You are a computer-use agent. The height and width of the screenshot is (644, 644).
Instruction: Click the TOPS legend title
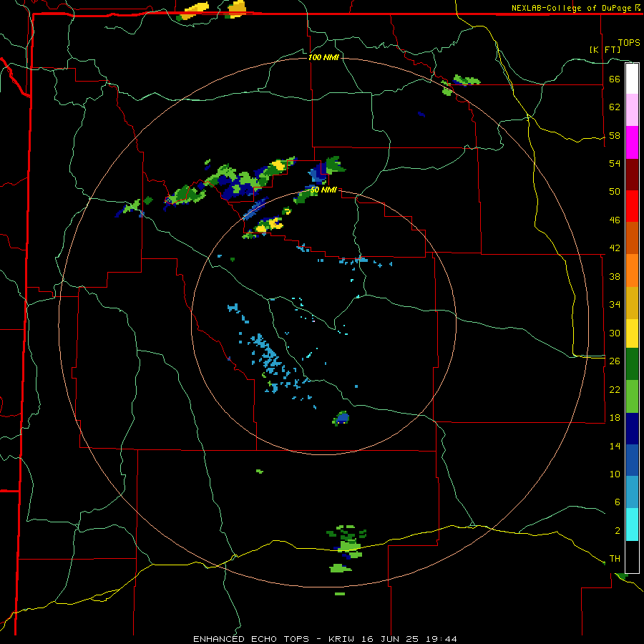(629, 43)
